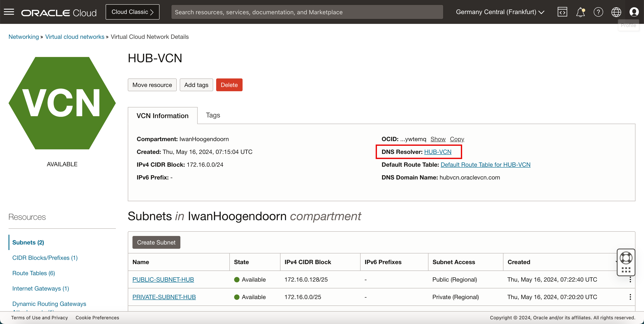Open the HUB-VCN DNS Resolver link

pos(437,152)
